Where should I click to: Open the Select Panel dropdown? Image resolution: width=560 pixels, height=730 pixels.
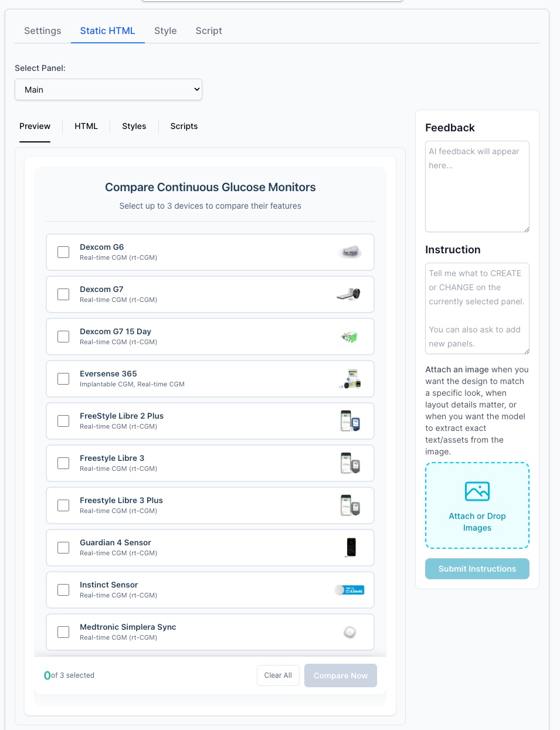pos(108,90)
